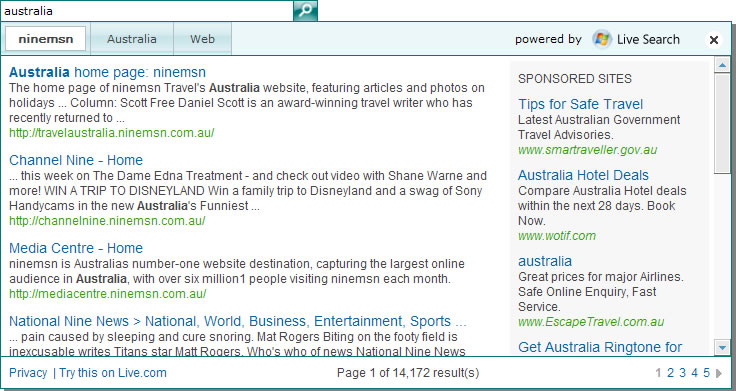Go to results page 3
This screenshot has height=391, width=736.
click(x=682, y=373)
